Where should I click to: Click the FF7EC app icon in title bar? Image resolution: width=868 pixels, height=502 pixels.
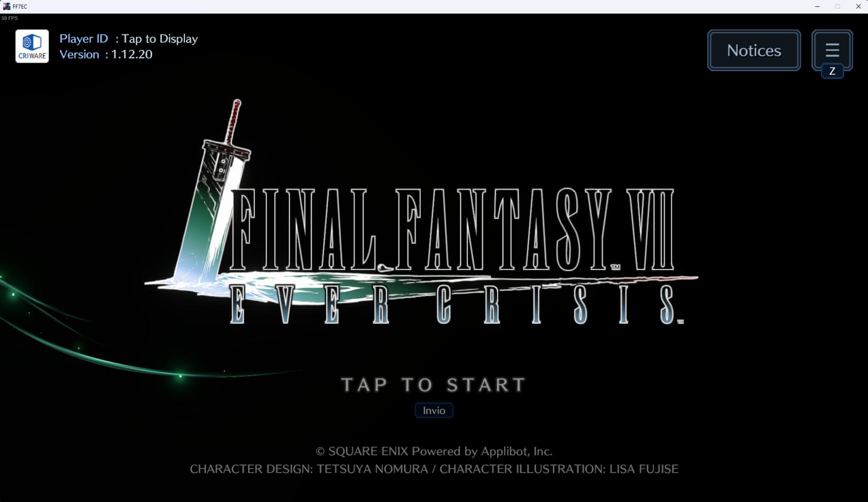coord(6,6)
